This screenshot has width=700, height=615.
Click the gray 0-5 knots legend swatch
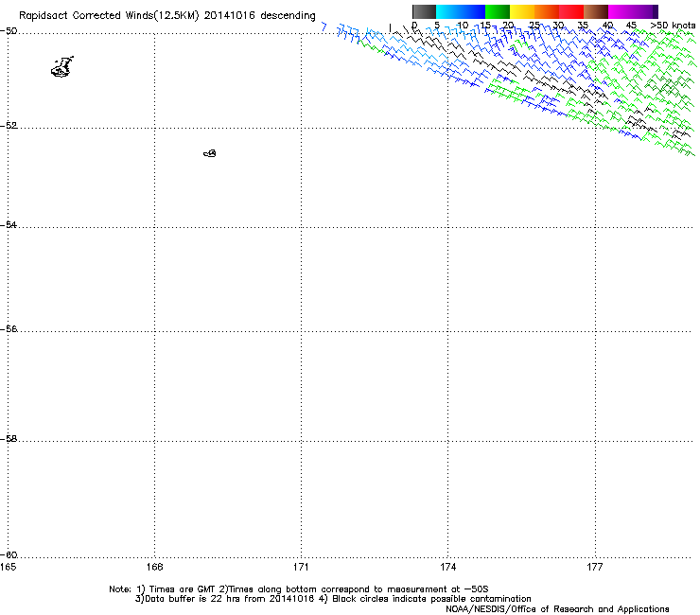click(x=424, y=11)
